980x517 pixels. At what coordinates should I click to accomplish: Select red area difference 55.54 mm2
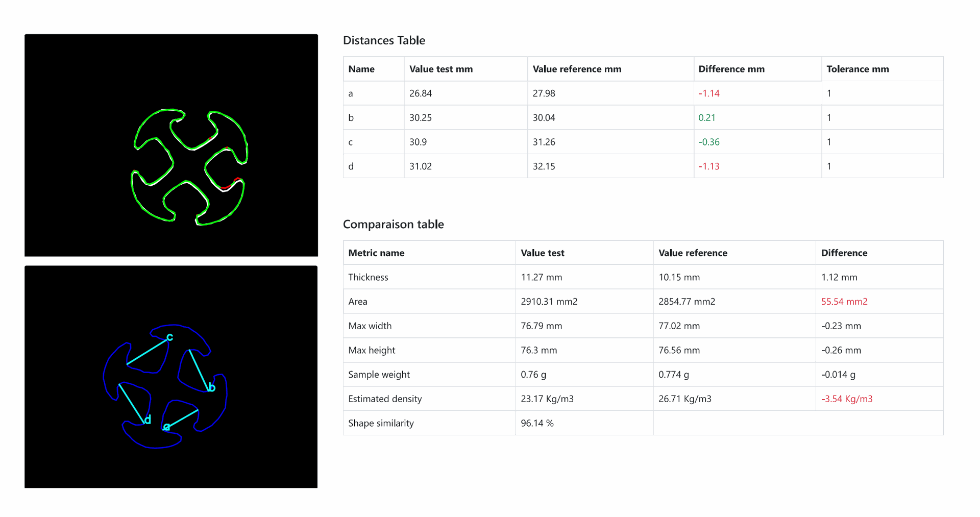tap(844, 302)
